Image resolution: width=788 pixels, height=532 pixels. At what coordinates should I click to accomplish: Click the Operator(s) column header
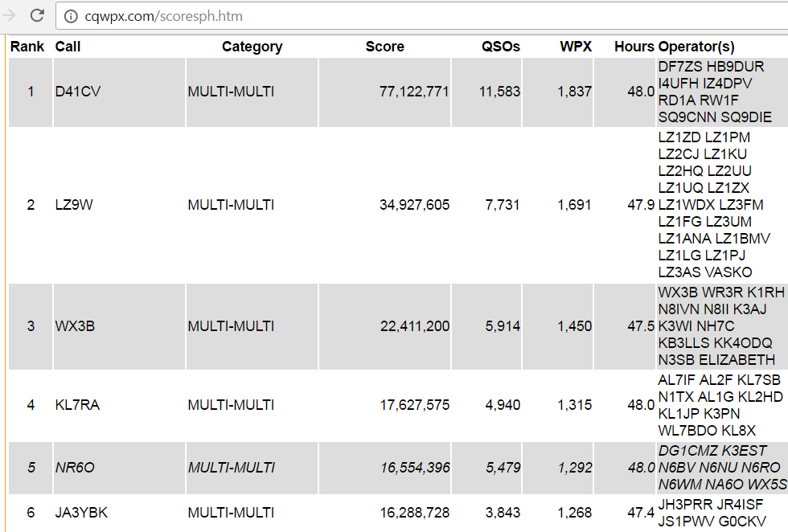[x=696, y=47]
